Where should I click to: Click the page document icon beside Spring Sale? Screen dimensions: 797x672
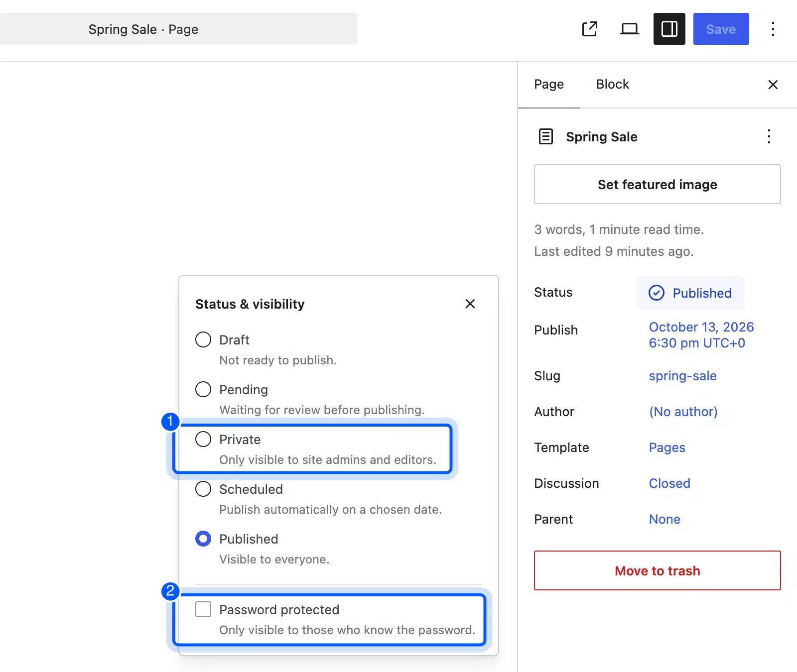coord(546,136)
